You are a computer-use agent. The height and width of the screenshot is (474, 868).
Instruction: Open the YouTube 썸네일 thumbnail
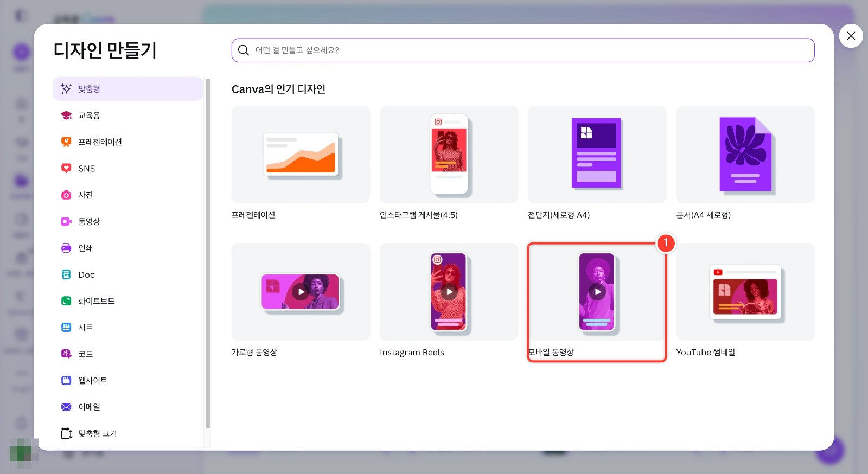[x=745, y=292]
